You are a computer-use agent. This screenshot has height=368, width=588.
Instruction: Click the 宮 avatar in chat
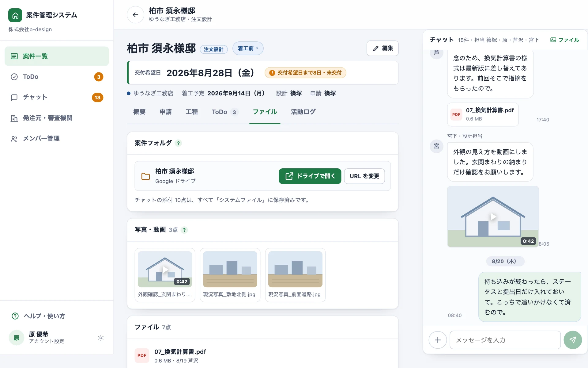pos(436,146)
